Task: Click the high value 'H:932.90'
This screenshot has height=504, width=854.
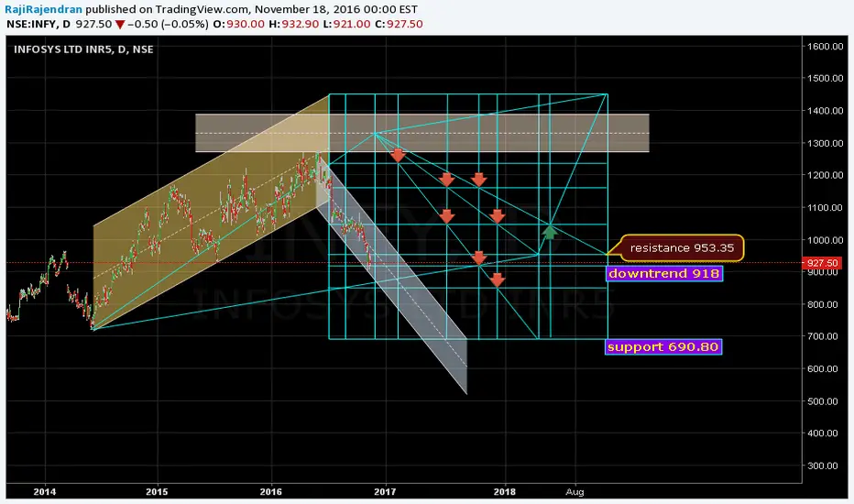Action: (293, 25)
